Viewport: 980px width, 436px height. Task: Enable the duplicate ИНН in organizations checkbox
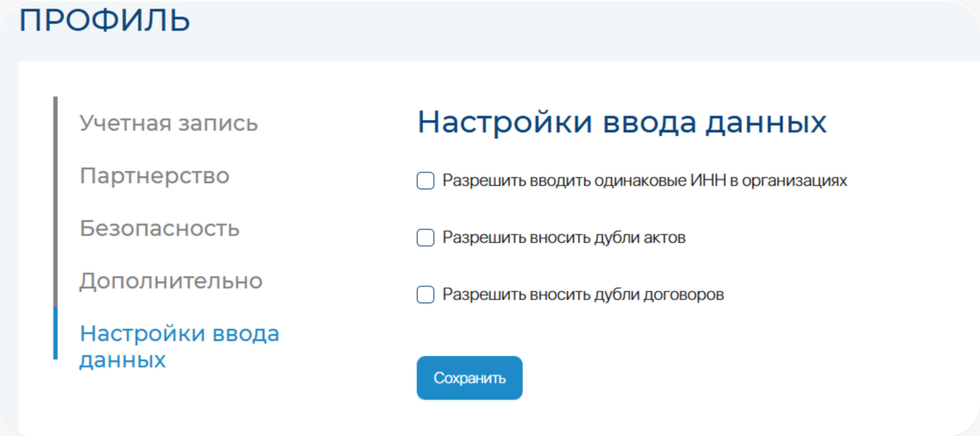[x=425, y=180]
